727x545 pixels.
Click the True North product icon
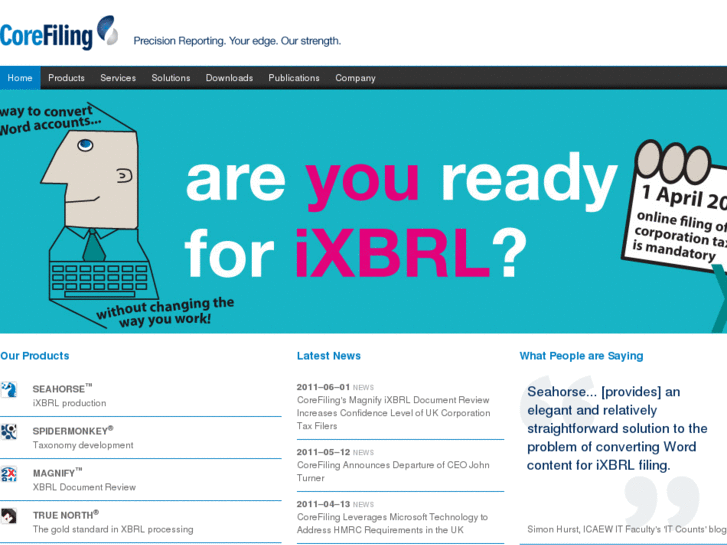pyautogui.click(x=9, y=516)
